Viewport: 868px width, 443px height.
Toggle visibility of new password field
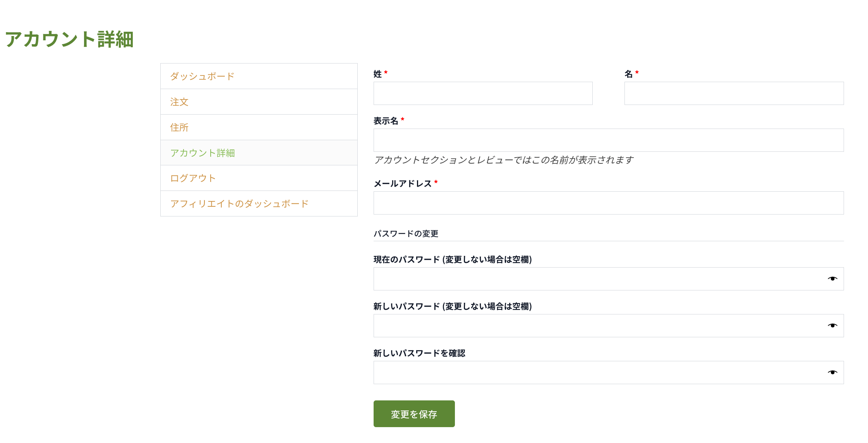pyautogui.click(x=832, y=326)
